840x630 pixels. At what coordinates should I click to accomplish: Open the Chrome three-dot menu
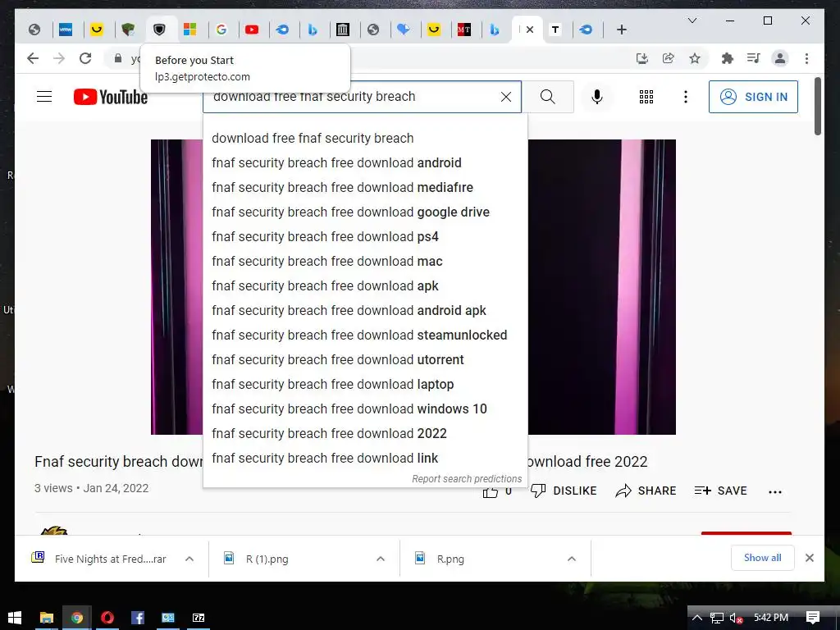click(x=807, y=58)
